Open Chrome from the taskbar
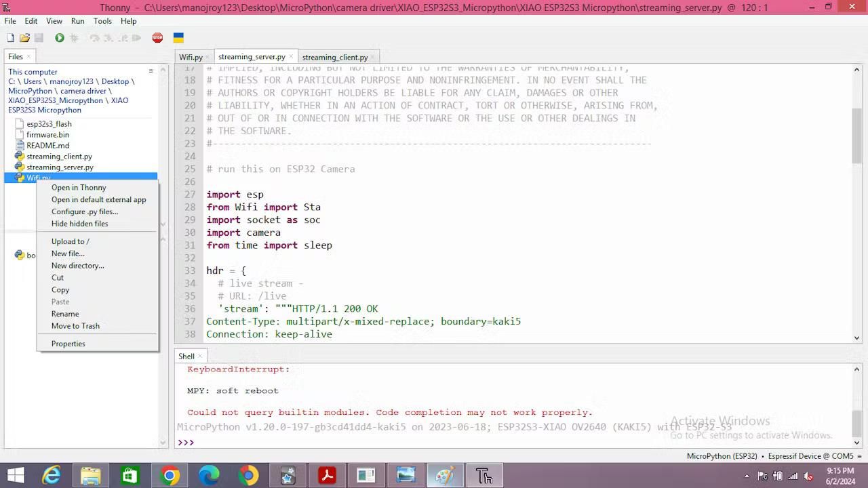868x488 pixels. [x=170, y=476]
